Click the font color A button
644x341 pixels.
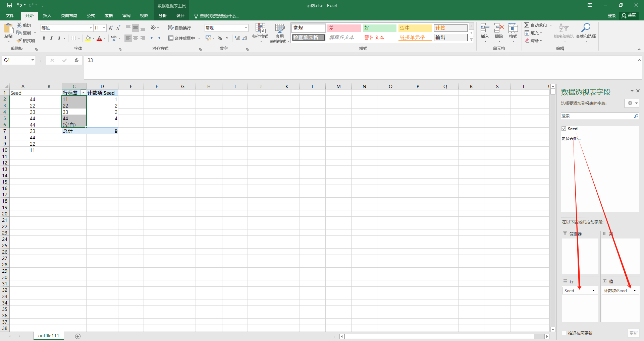(99, 38)
